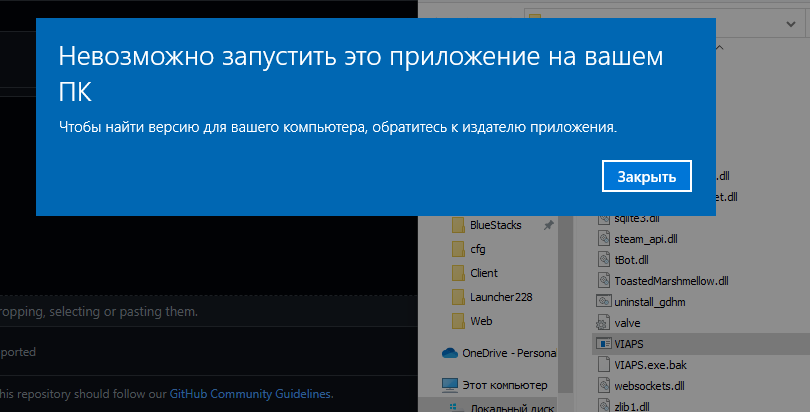Click the tBot.dll file icon

click(604, 260)
